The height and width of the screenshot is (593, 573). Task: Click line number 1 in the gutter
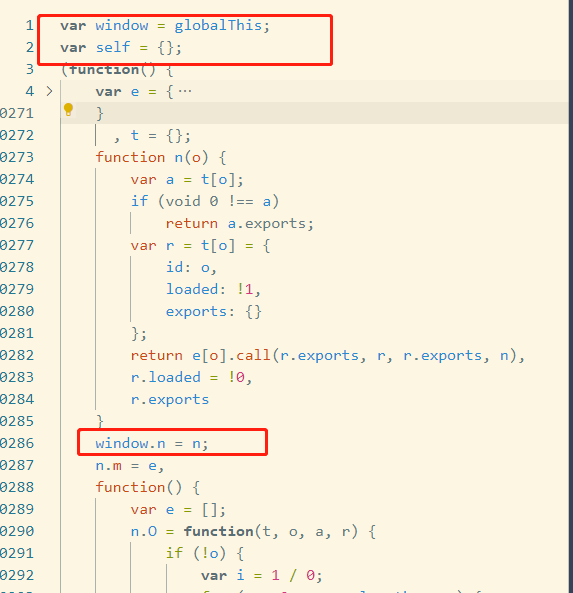(x=30, y=25)
